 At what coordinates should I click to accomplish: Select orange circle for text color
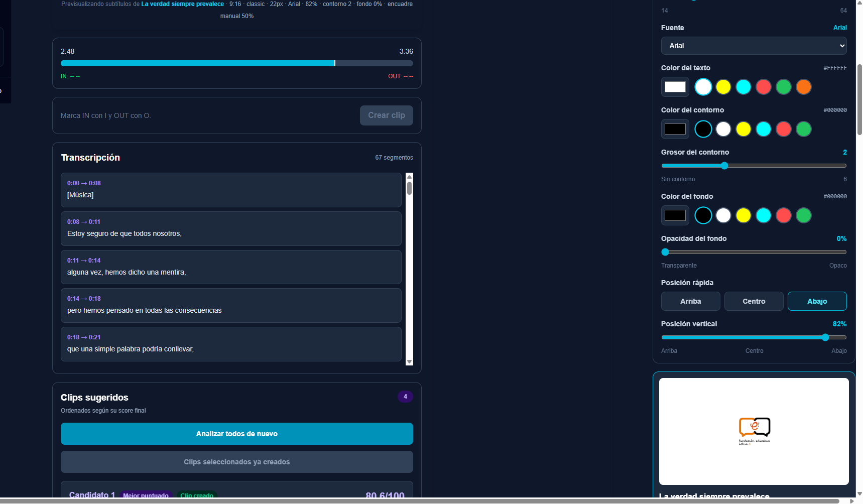(804, 87)
